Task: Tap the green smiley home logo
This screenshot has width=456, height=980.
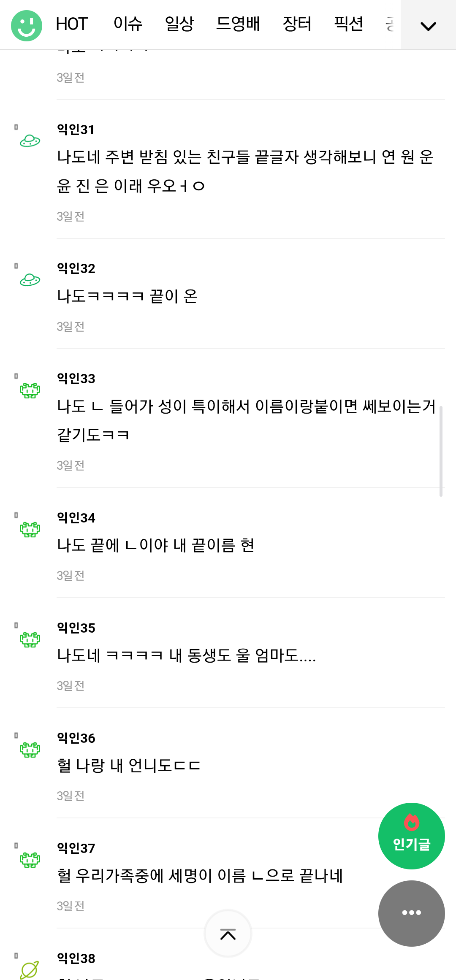Action: tap(27, 25)
